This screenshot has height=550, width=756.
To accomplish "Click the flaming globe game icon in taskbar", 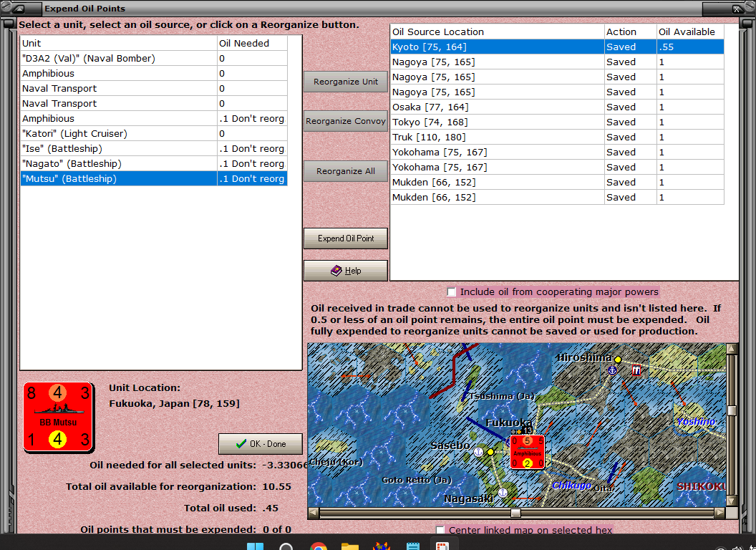I will 382,546.
